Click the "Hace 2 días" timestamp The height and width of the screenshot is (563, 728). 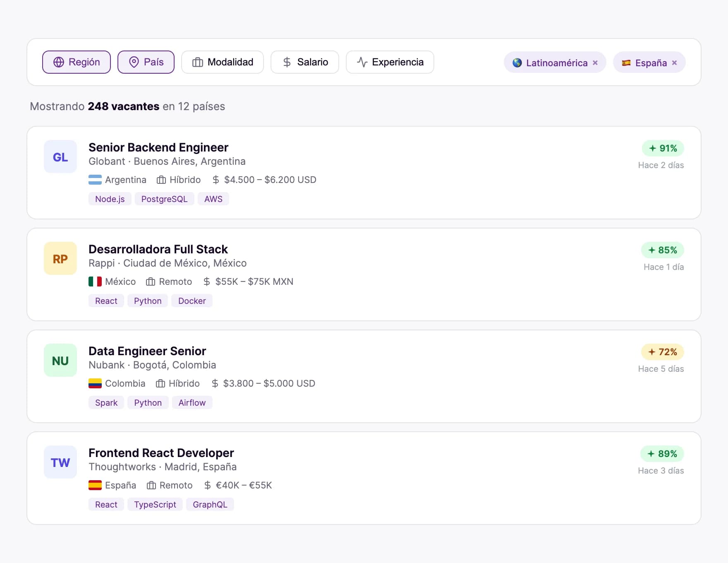pos(661,165)
